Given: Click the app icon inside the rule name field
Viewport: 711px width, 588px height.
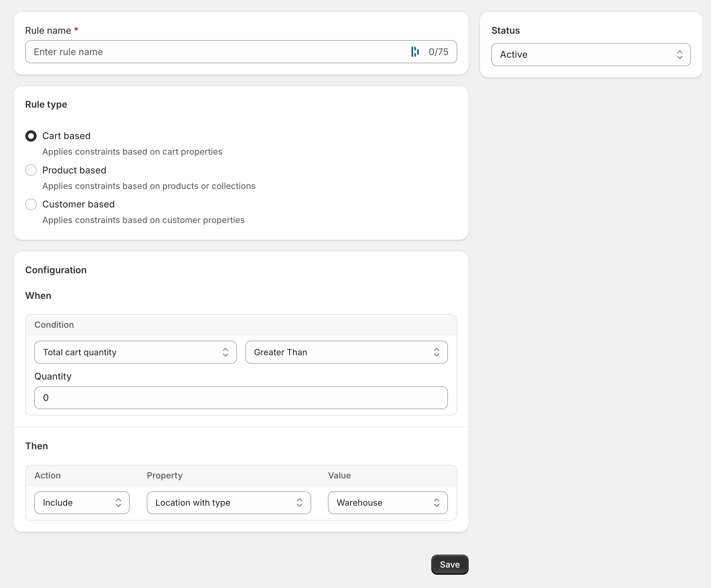Looking at the screenshot, I should (x=415, y=52).
